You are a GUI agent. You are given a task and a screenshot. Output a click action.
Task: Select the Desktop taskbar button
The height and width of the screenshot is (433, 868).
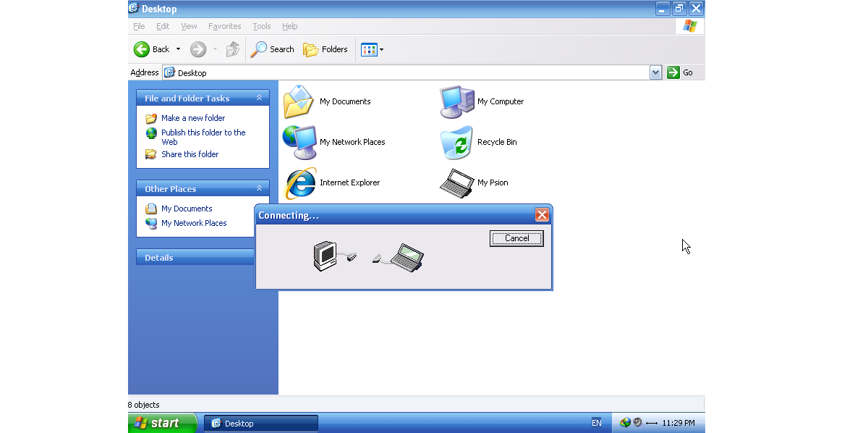click(x=261, y=424)
